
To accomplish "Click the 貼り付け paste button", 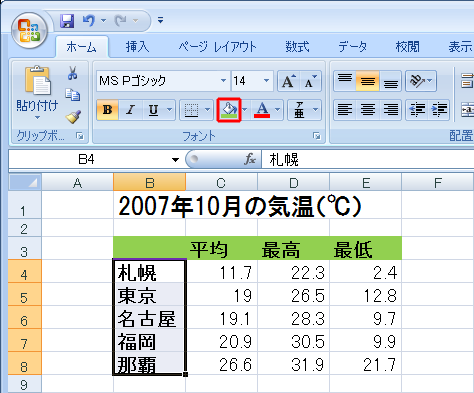I will click(37, 93).
